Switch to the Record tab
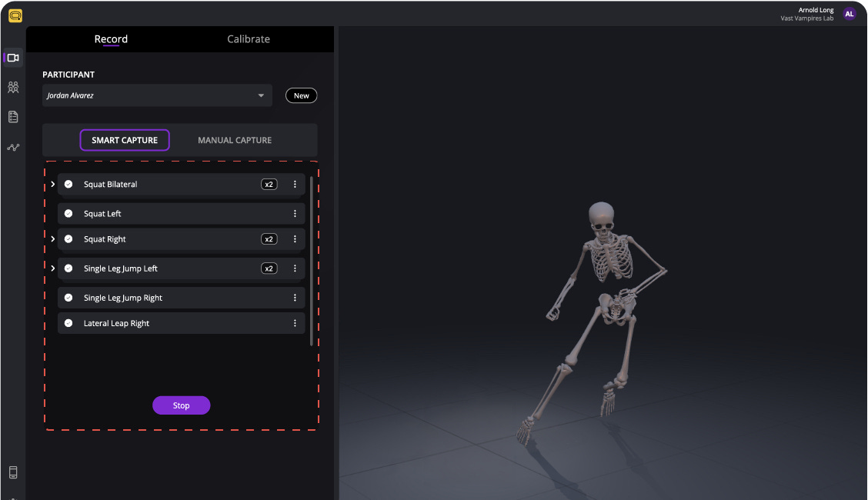 pos(111,39)
